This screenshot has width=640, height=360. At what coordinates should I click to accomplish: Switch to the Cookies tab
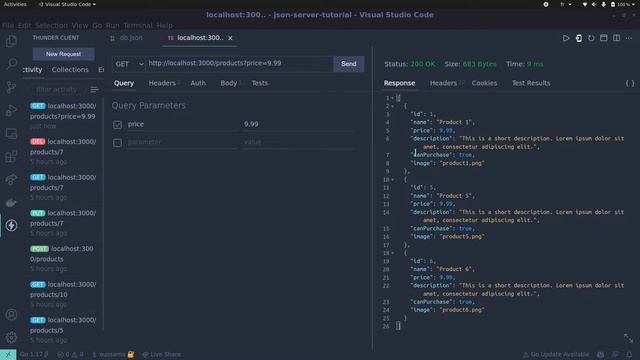coord(484,83)
